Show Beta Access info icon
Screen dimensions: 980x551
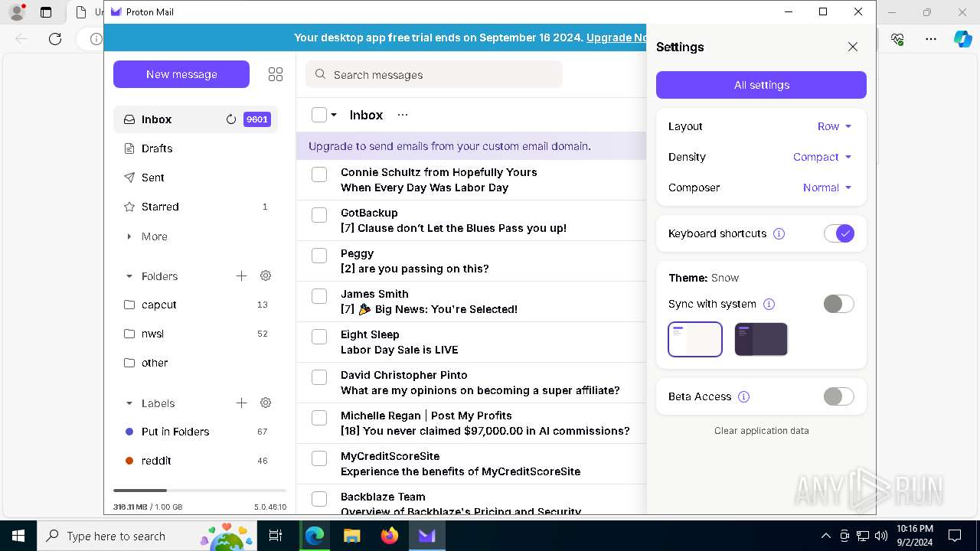click(743, 396)
